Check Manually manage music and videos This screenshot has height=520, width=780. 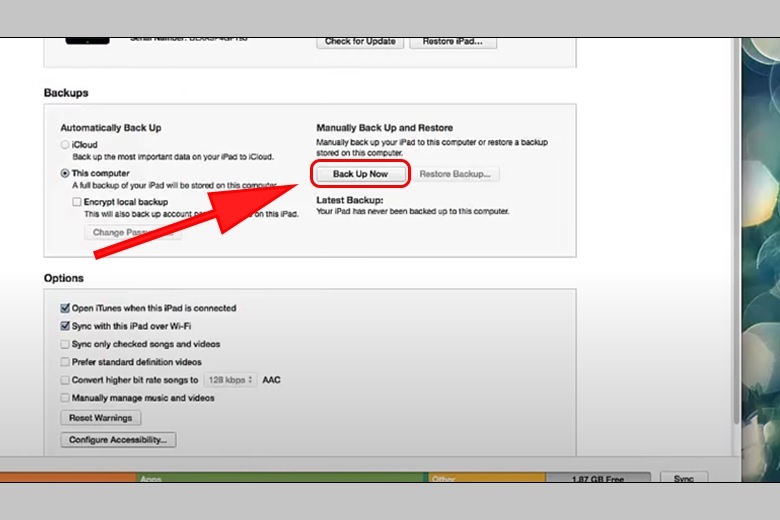click(65, 398)
